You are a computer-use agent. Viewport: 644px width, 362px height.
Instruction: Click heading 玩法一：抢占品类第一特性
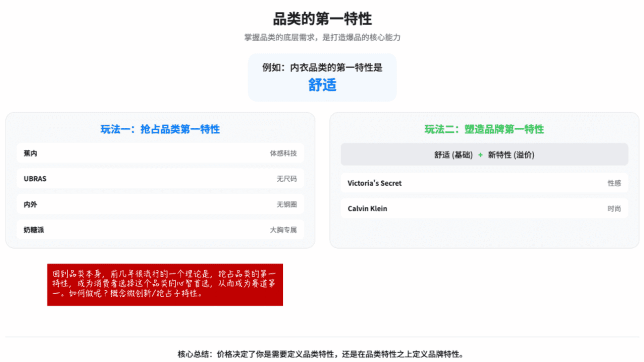click(x=160, y=129)
